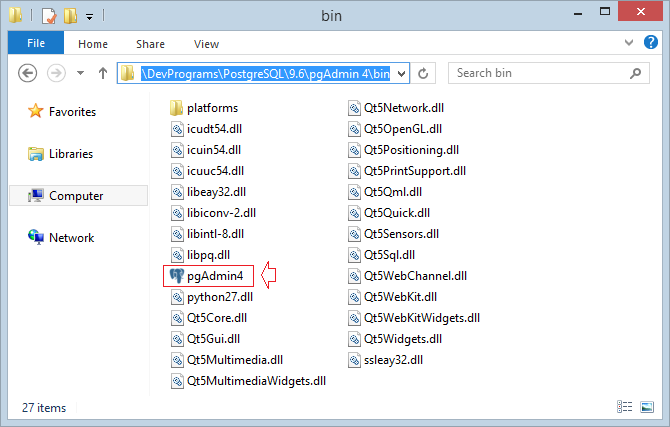Select file named Qt5MultimediaWidgets.dll
The width and height of the screenshot is (670, 427).
[x=256, y=381]
